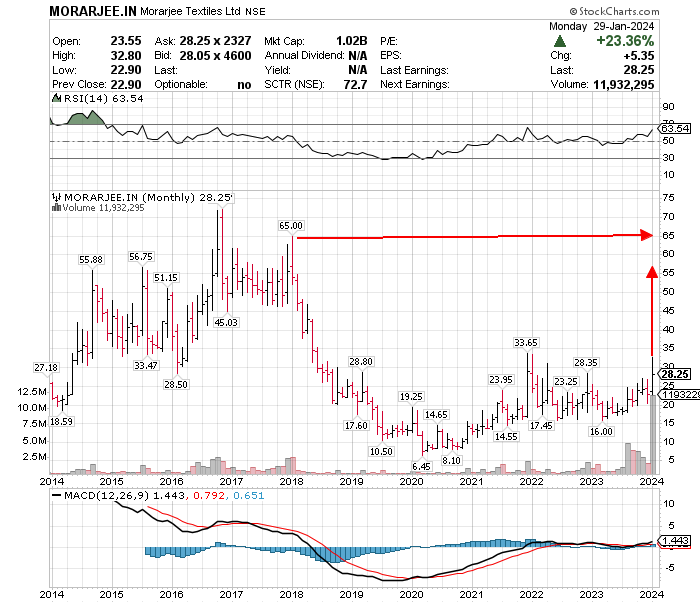Click the 56.75 price peak label
Viewport: 700px width, 603px height.
pyautogui.click(x=141, y=257)
